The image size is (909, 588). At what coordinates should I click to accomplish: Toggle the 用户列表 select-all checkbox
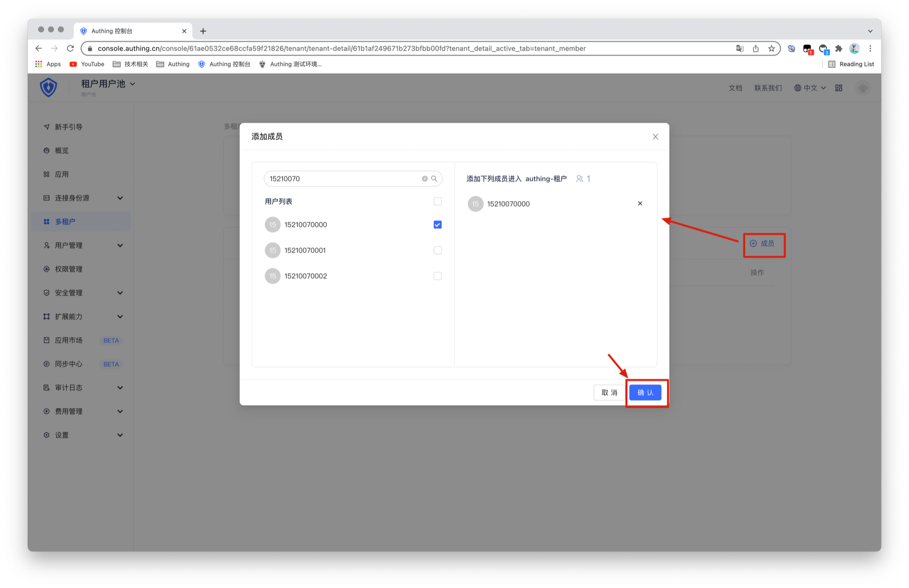(437, 202)
